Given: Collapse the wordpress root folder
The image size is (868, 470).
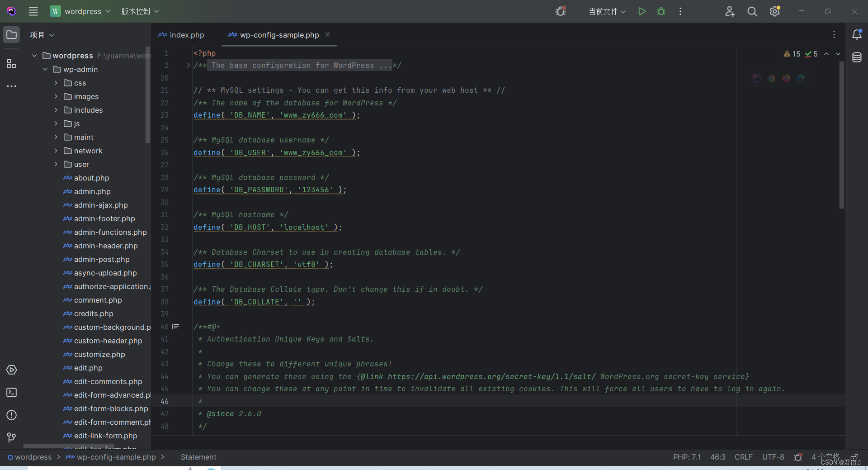Looking at the screenshot, I should 34,56.
